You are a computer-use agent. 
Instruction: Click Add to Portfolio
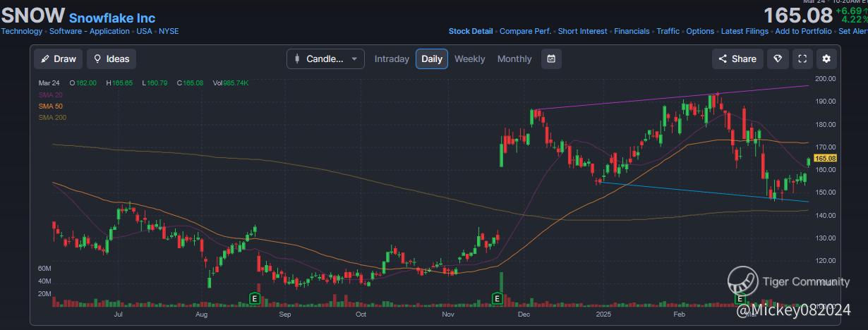click(x=803, y=31)
